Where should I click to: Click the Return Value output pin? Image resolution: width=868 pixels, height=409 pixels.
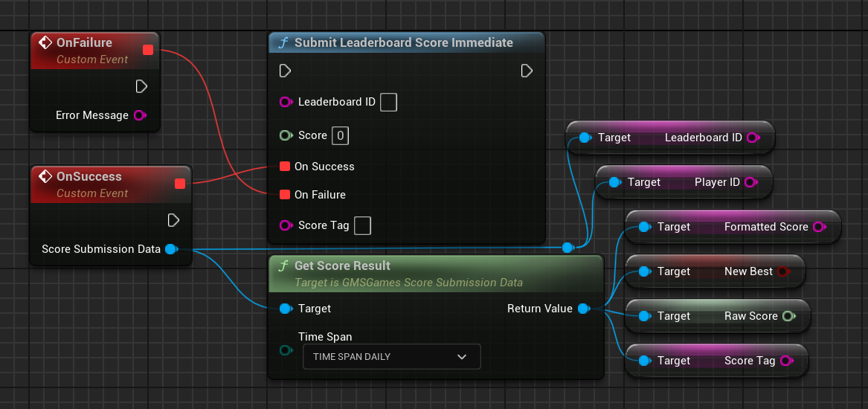click(x=584, y=309)
